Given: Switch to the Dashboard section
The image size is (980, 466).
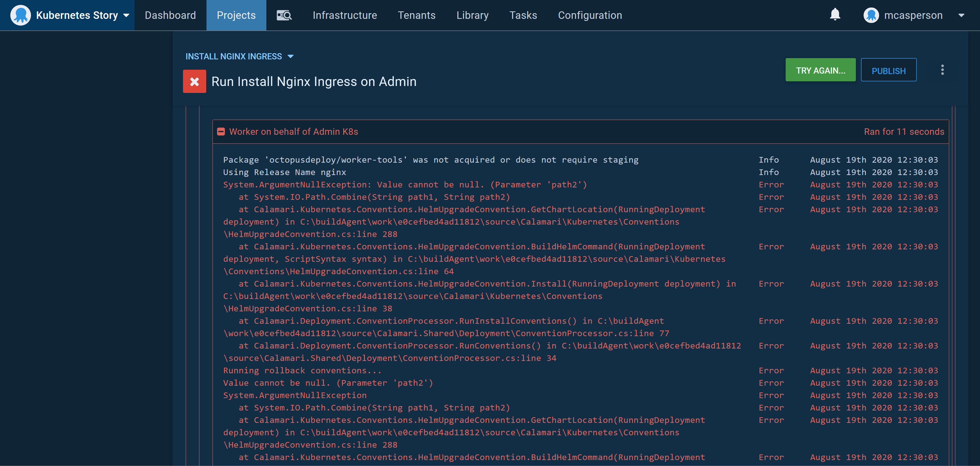Looking at the screenshot, I should 170,15.
